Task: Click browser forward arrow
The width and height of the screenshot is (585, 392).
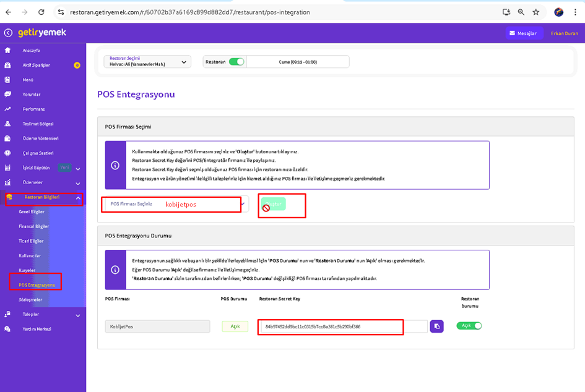Action: click(x=25, y=12)
